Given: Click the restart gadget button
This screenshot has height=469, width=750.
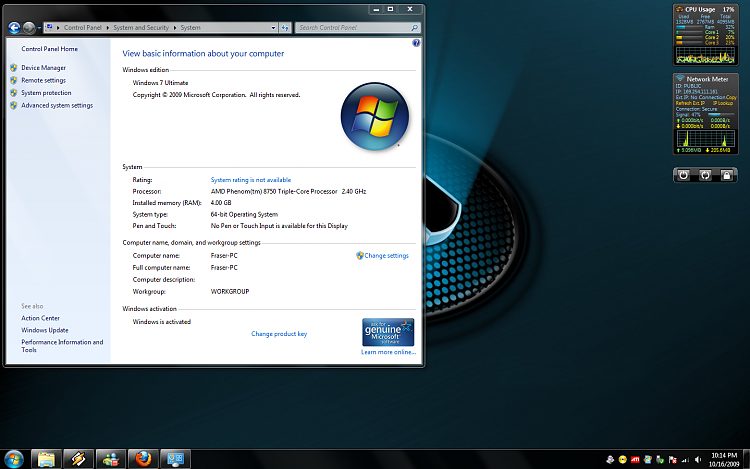Looking at the screenshot, I should click(705, 175).
